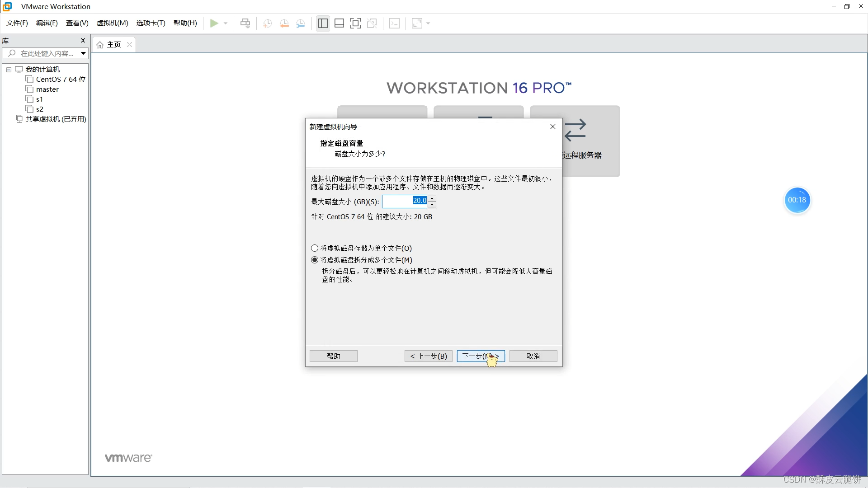The image size is (868, 488).
Task: Select 将虚拟磁盘存储为单个文件 option
Action: [315, 248]
